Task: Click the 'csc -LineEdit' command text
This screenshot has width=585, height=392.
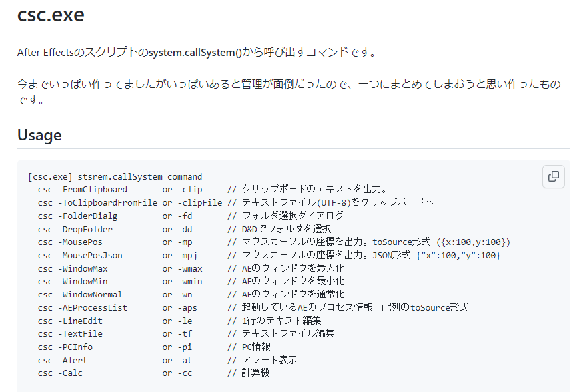Action: tap(70, 321)
